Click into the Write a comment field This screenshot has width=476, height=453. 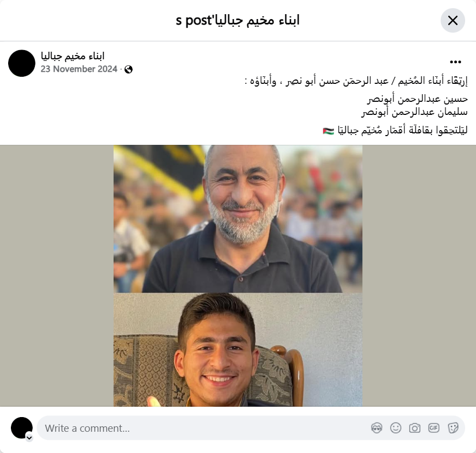pos(203,428)
